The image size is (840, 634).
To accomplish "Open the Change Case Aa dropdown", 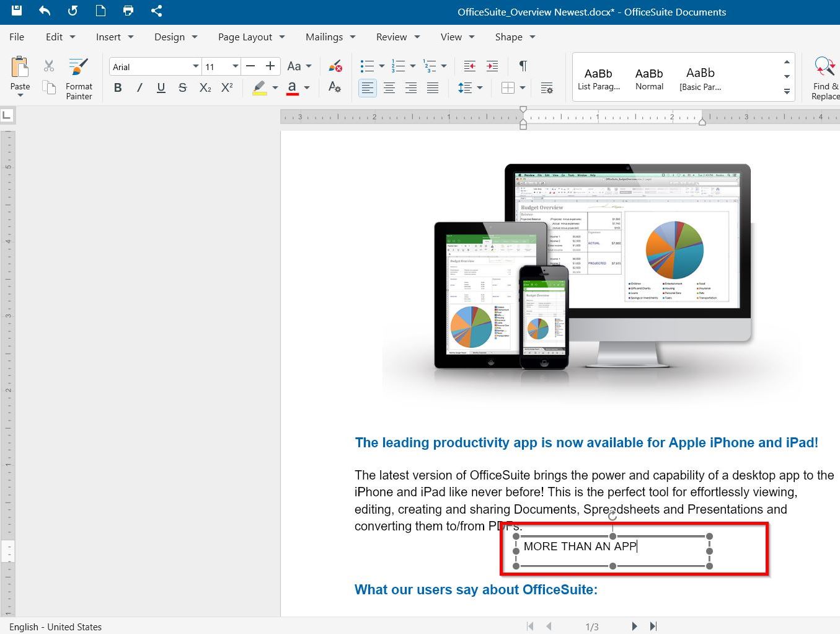I will pyautogui.click(x=299, y=66).
